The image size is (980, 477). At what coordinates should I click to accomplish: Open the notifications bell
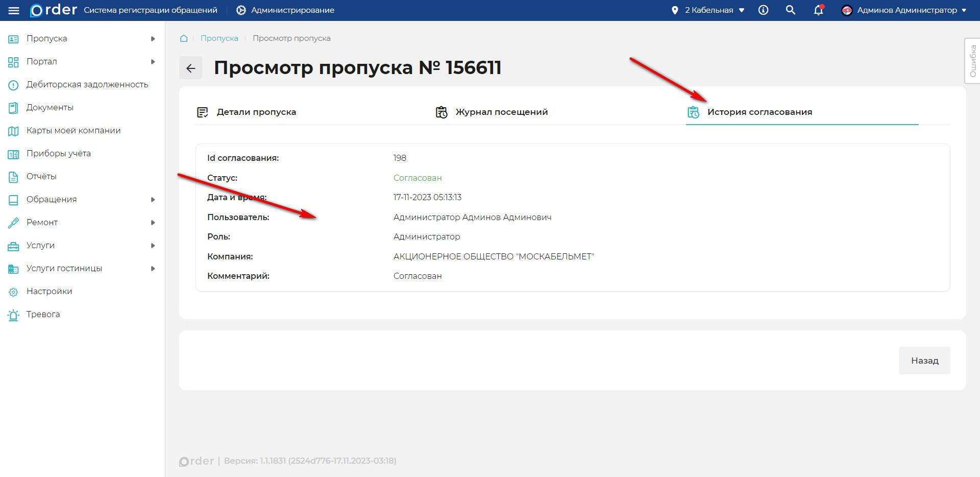[x=818, y=10]
